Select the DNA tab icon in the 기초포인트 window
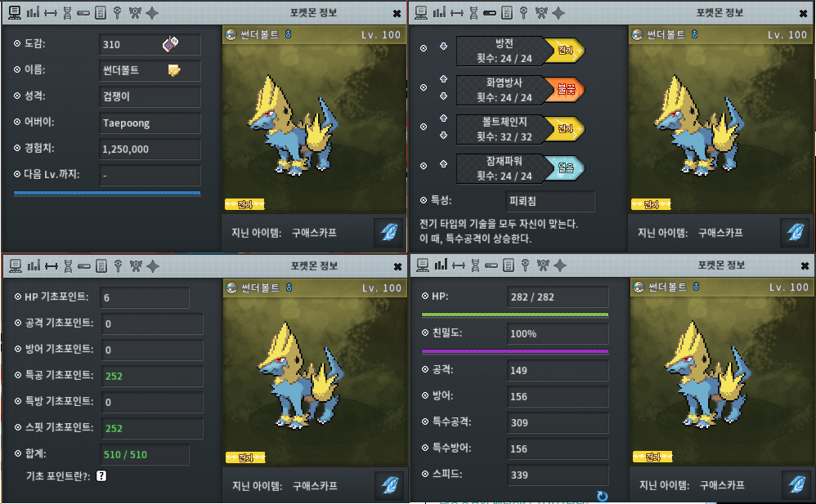 [68, 266]
